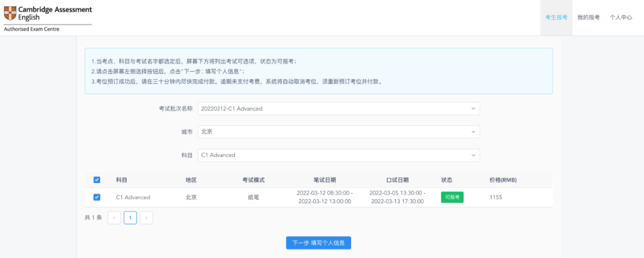Click the green 可报考 status badge

(452, 197)
